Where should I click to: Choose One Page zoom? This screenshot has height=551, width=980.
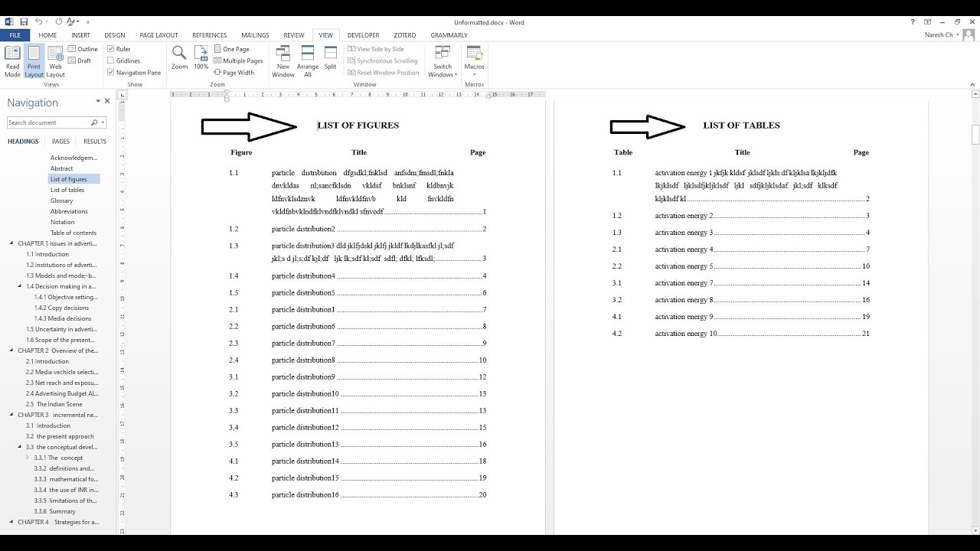pos(231,49)
